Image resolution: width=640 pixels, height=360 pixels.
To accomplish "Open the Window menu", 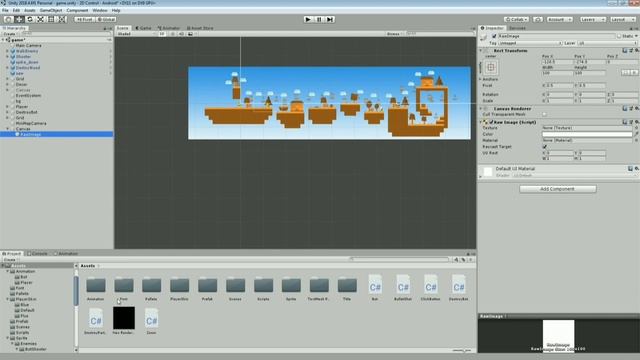I will (x=100, y=10).
